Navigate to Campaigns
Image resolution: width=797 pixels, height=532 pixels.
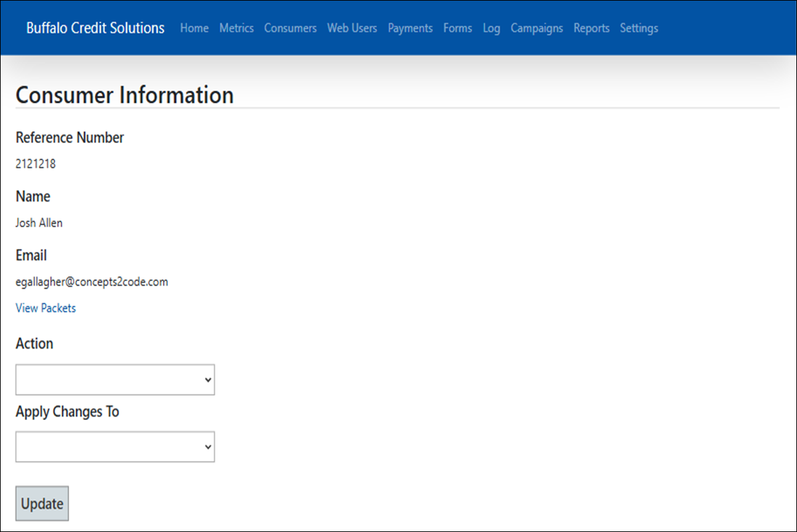coord(536,28)
